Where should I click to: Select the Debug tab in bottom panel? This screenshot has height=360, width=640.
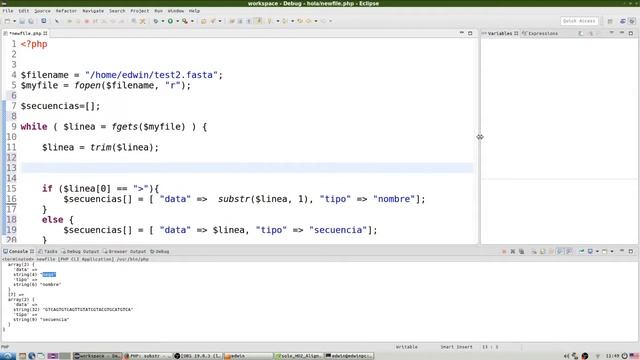point(160,251)
